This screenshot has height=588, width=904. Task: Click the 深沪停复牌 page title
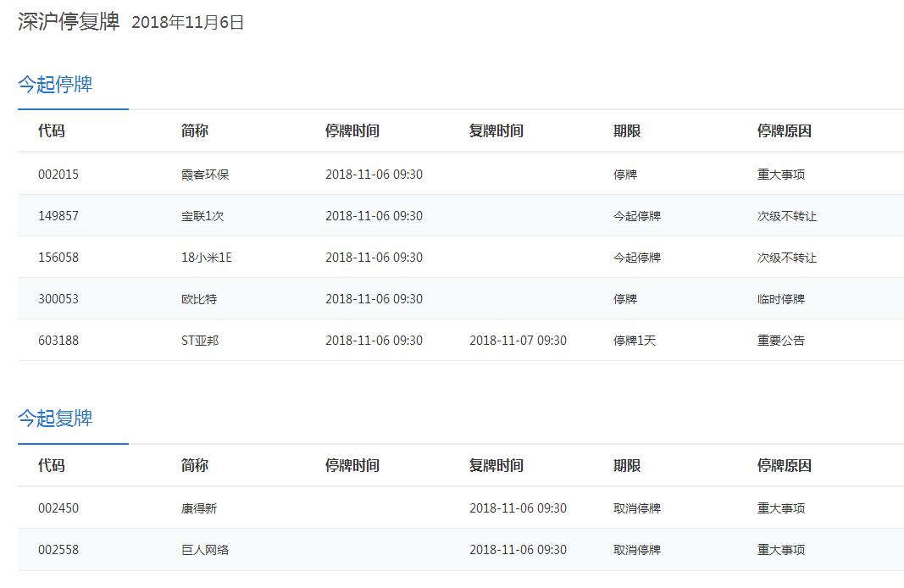69,22
